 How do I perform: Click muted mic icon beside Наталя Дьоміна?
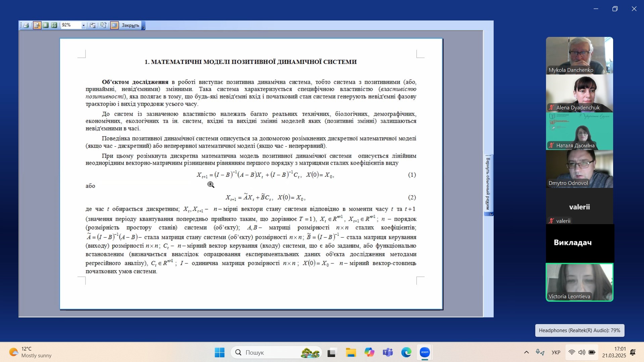[x=551, y=145]
